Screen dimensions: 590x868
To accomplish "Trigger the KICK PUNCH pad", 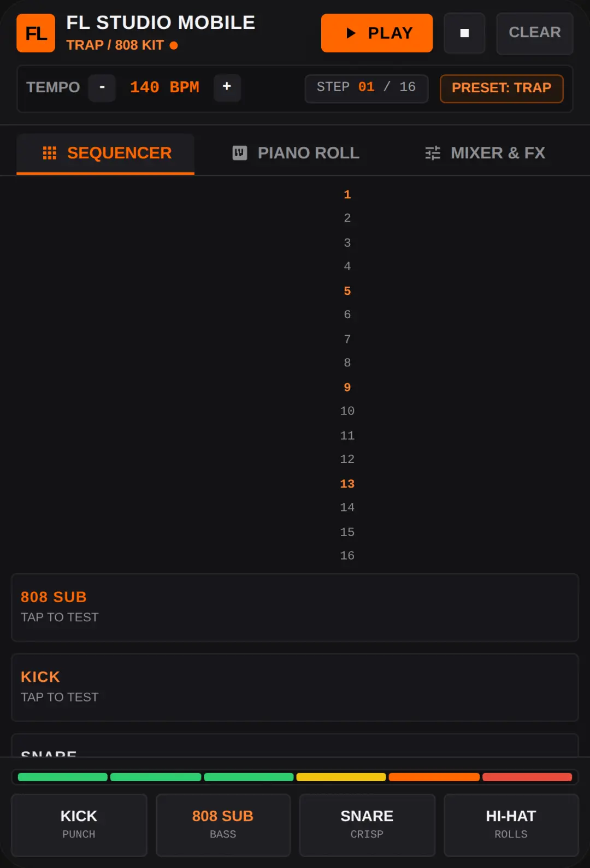I will click(x=79, y=825).
